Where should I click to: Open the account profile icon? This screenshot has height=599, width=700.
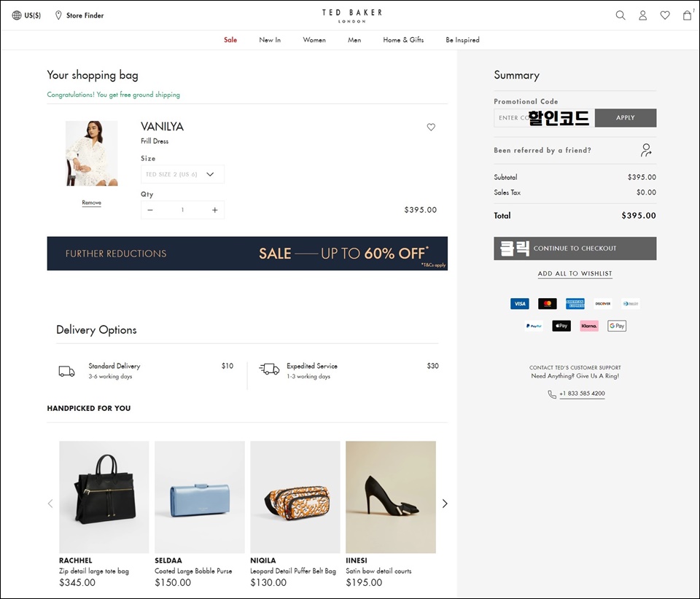(642, 15)
